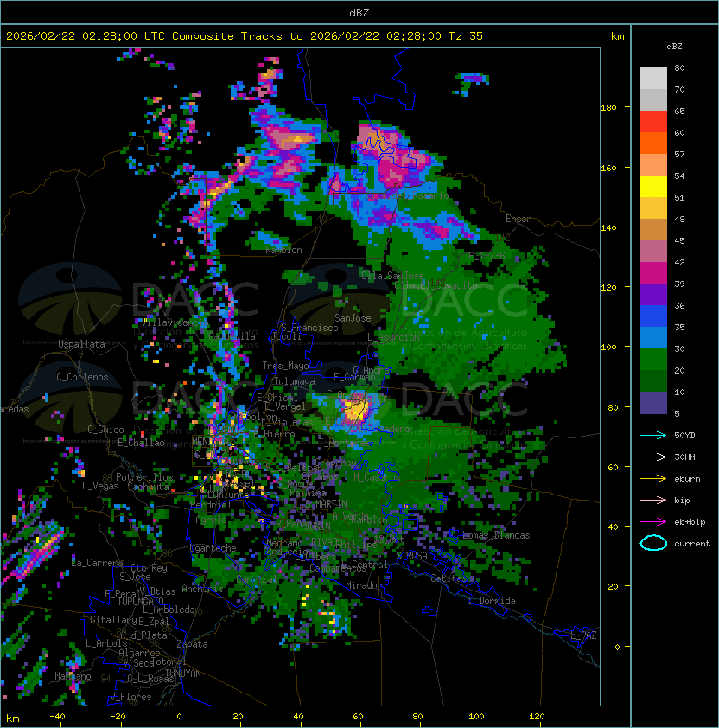Select the purple 39 dBZ swatch

(653, 294)
